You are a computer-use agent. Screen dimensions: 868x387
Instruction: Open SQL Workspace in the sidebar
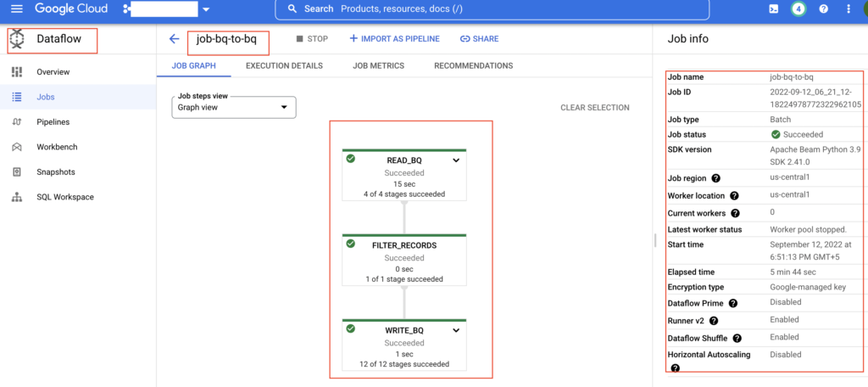click(65, 197)
